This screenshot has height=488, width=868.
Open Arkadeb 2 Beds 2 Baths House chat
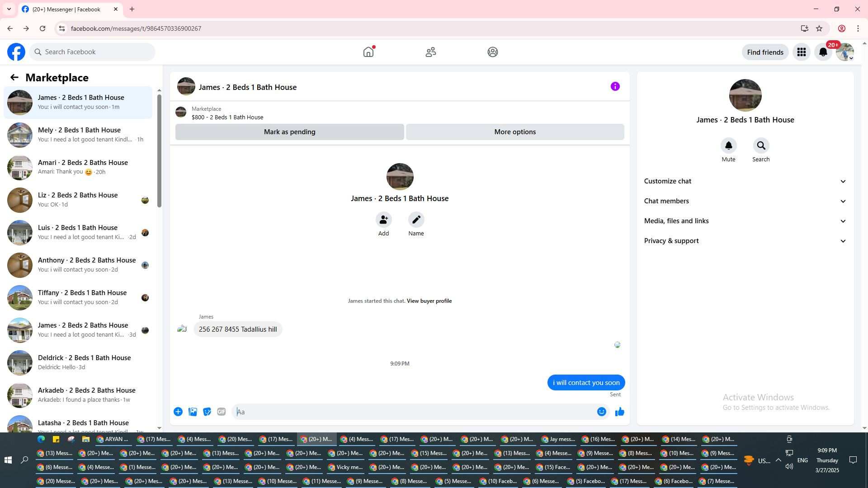coord(78,395)
